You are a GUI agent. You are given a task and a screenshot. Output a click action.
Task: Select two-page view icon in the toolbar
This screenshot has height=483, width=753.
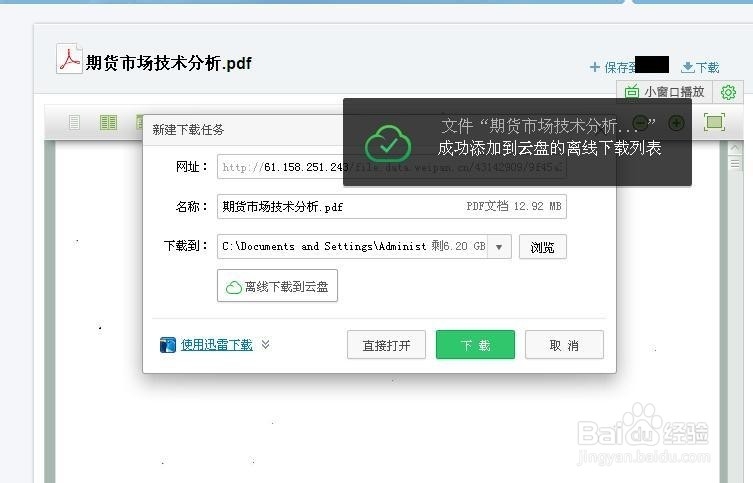(x=108, y=122)
